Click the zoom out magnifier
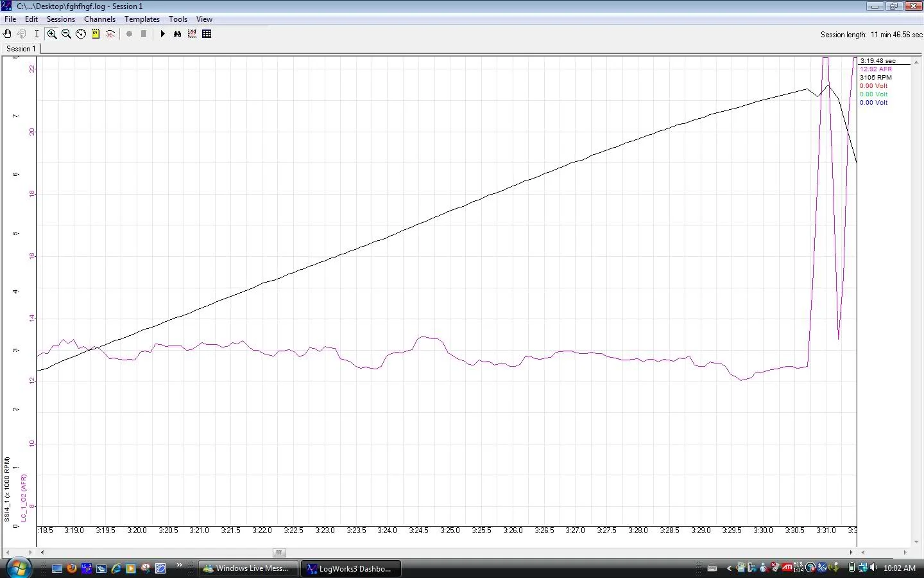This screenshot has height=578, width=924. pos(66,34)
